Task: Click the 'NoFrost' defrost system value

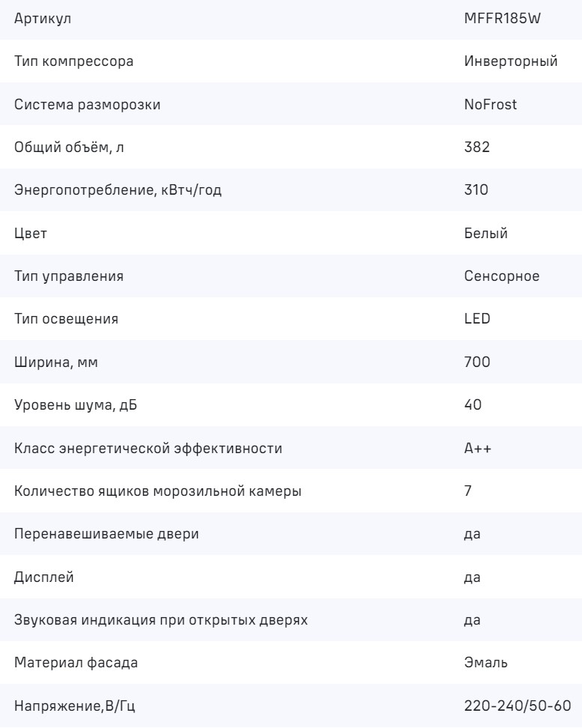Action: pos(491,104)
